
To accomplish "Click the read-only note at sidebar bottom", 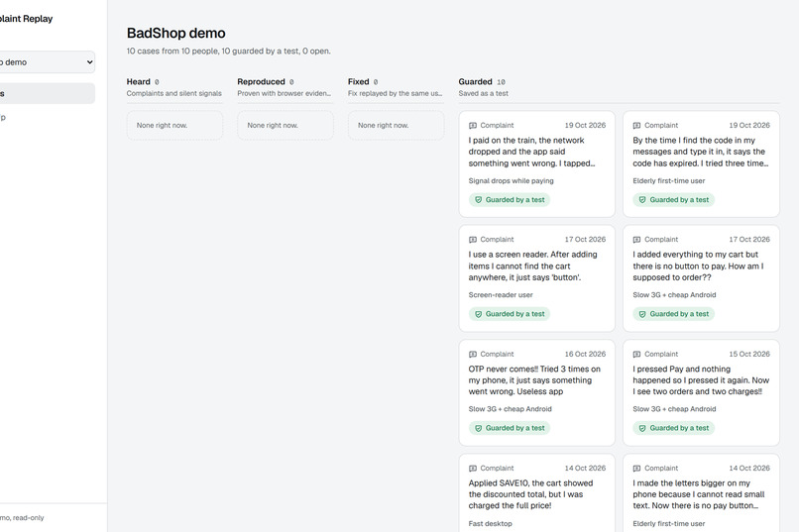I will click(x=22, y=518).
